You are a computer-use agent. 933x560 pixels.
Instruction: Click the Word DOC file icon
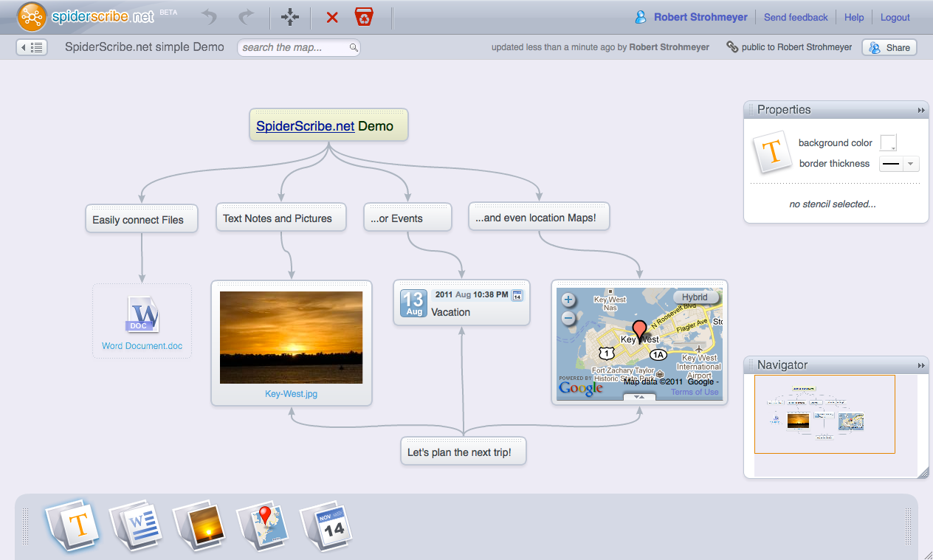(x=142, y=315)
